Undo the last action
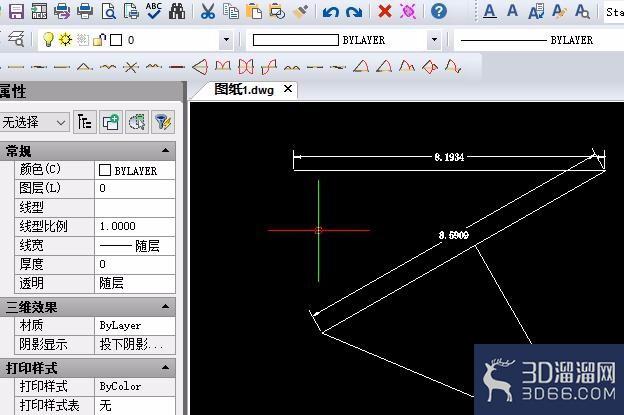The width and height of the screenshot is (624, 415). (x=331, y=12)
